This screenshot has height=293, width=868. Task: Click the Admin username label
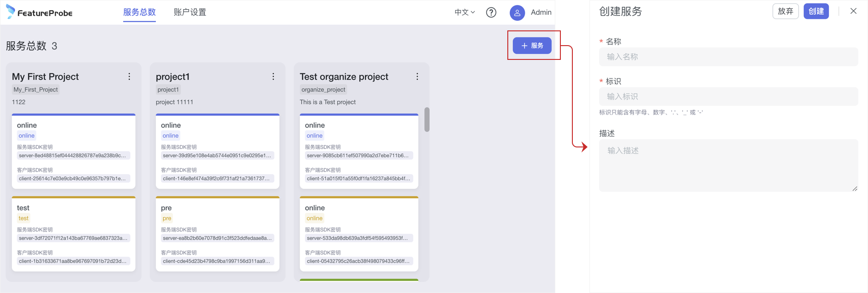tap(541, 12)
